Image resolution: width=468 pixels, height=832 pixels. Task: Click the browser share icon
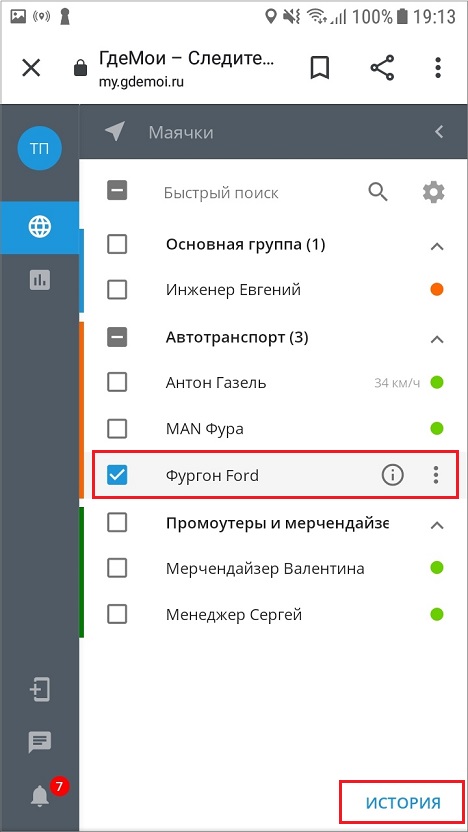pos(382,68)
